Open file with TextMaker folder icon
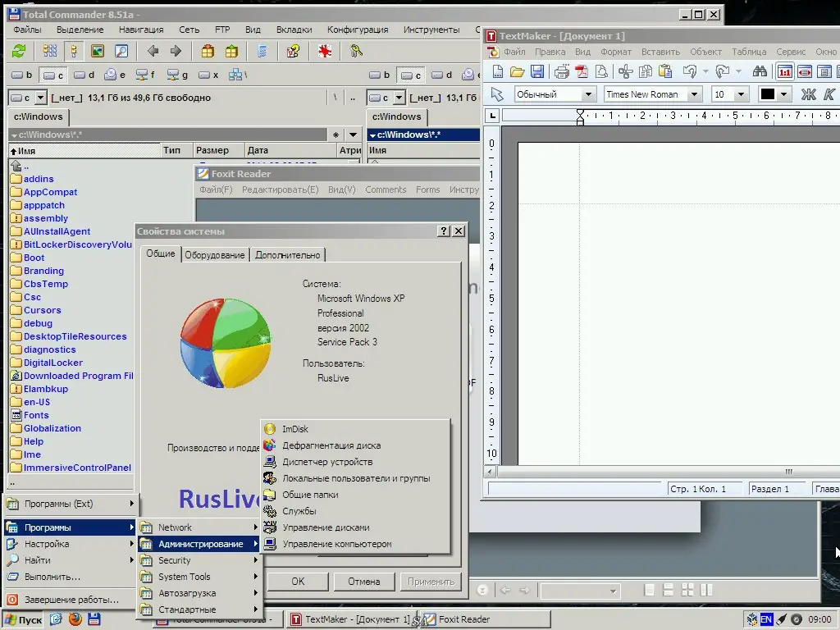The image size is (840, 630). coord(517,71)
